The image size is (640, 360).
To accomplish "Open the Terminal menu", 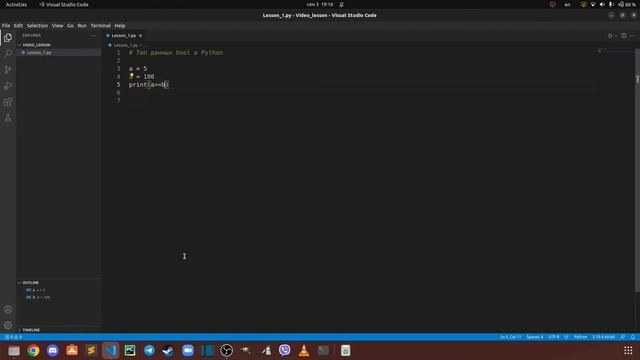I will click(100, 25).
